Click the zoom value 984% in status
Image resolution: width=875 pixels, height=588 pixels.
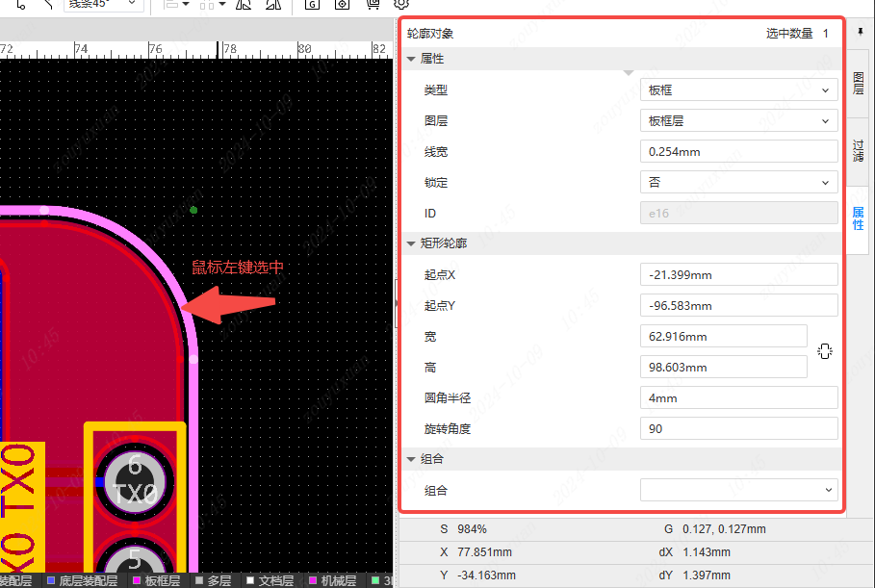click(x=472, y=529)
